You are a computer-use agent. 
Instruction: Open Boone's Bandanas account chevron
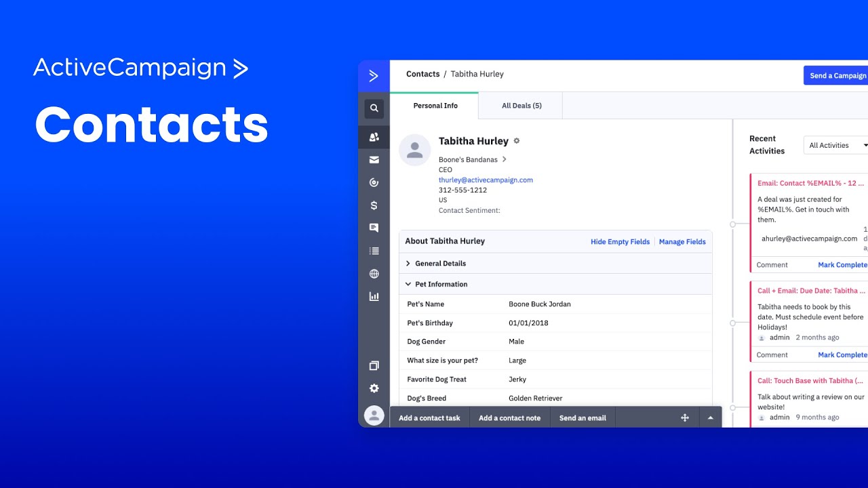504,160
